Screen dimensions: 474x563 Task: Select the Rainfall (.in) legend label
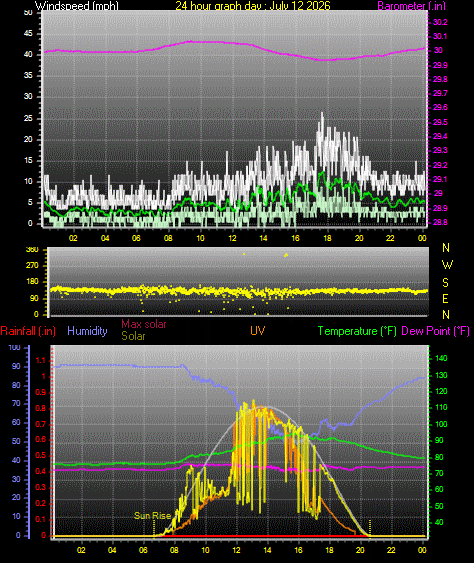tap(28, 331)
